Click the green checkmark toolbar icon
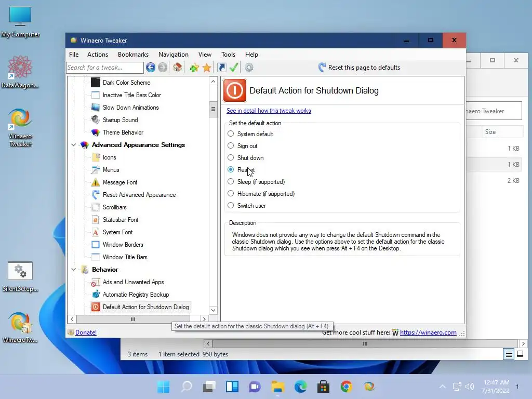Image resolution: width=532 pixels, height=399 pixels. point(234,68)
